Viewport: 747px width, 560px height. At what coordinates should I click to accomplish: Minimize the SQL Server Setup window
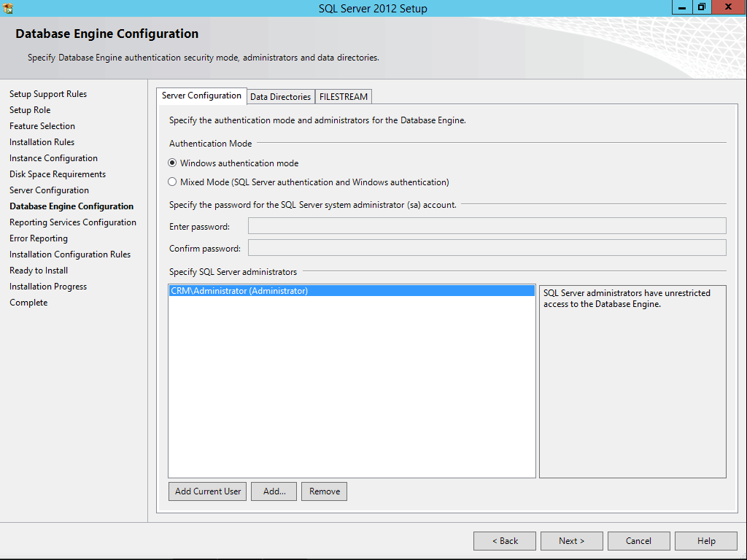[x=682, y=7]
